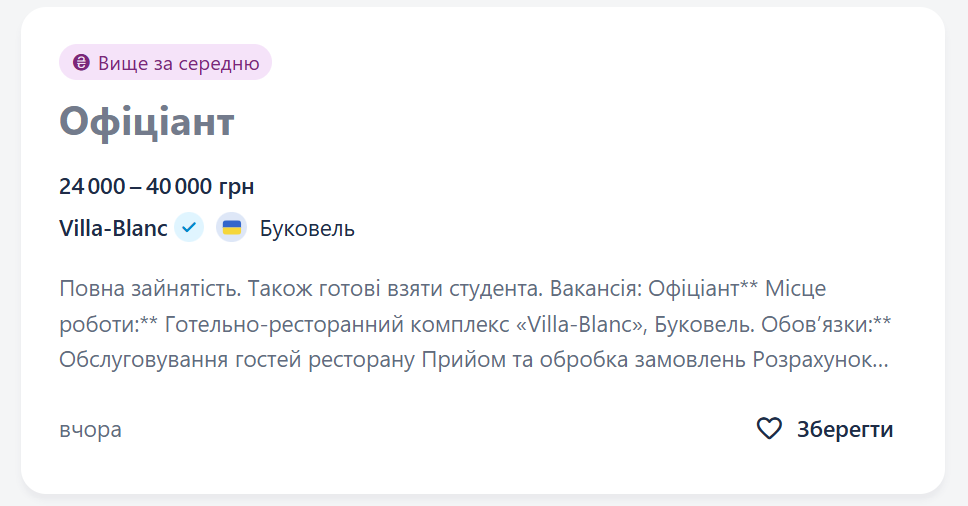Click '«Villa-Blanc», Буковель.' inside the description

(612, 325)
